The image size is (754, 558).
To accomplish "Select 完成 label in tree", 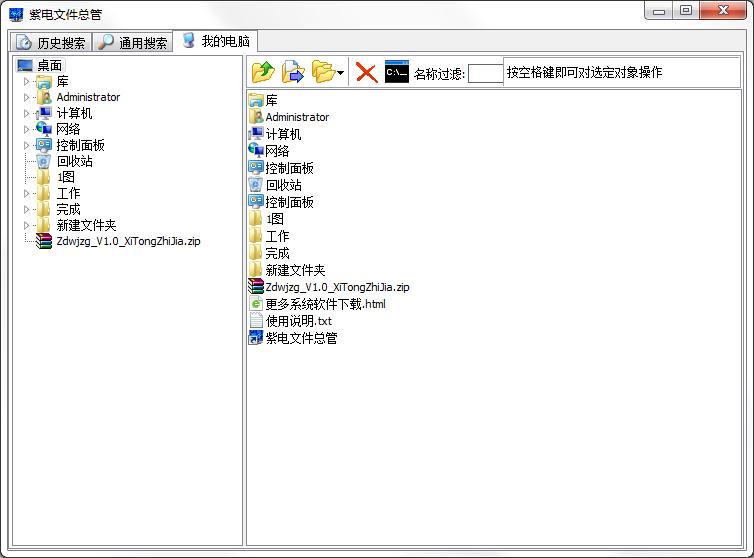I will pos(68,209).
